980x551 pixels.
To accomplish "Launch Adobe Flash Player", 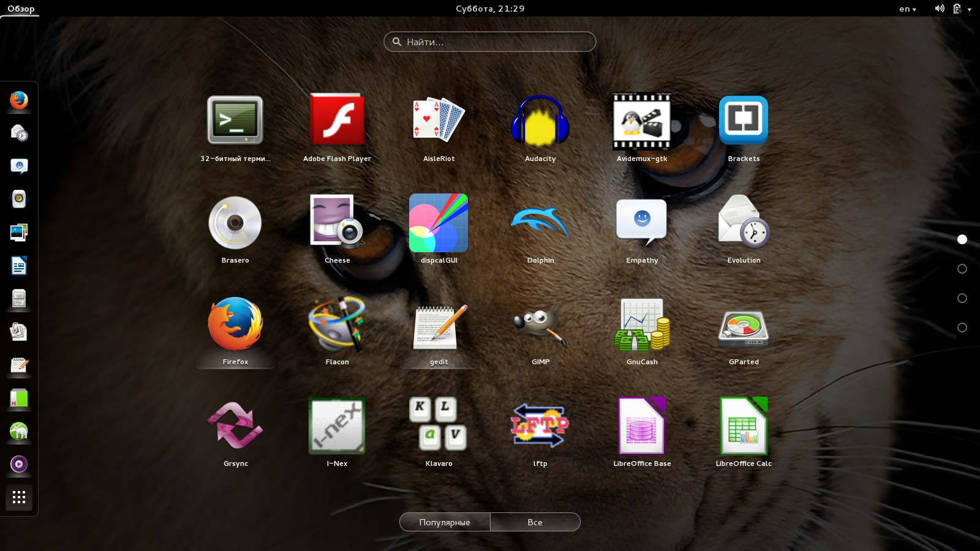I will [337, 121].
